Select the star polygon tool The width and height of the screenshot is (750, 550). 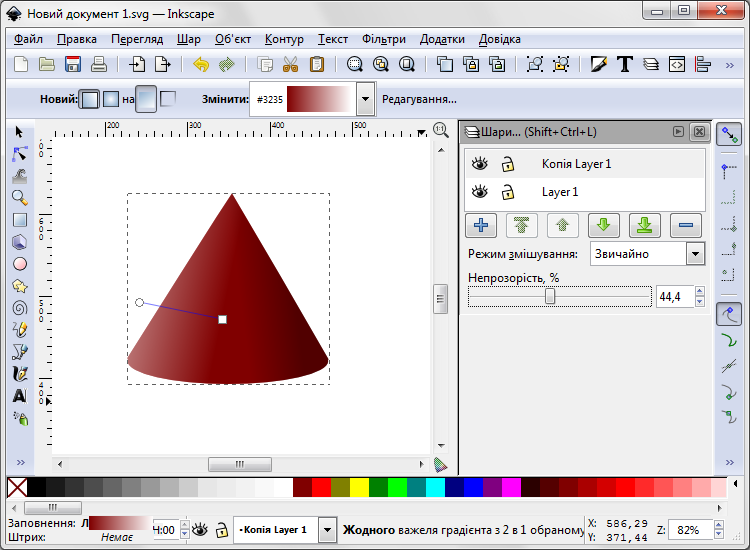(x=20, y=286)
